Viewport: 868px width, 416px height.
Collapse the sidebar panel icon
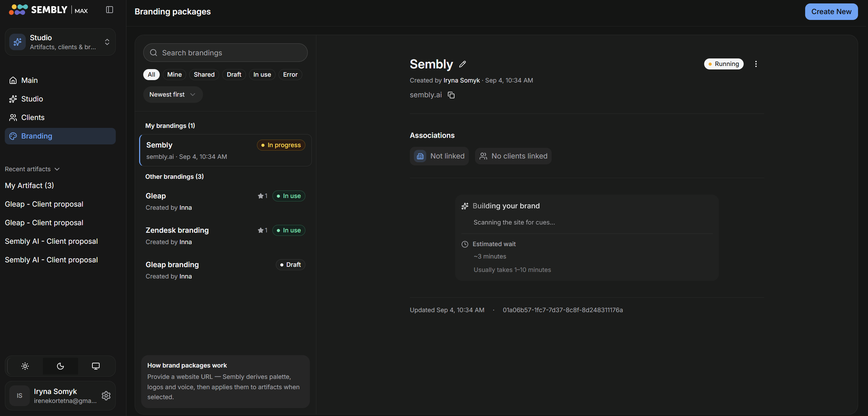(x=110, y=10)
